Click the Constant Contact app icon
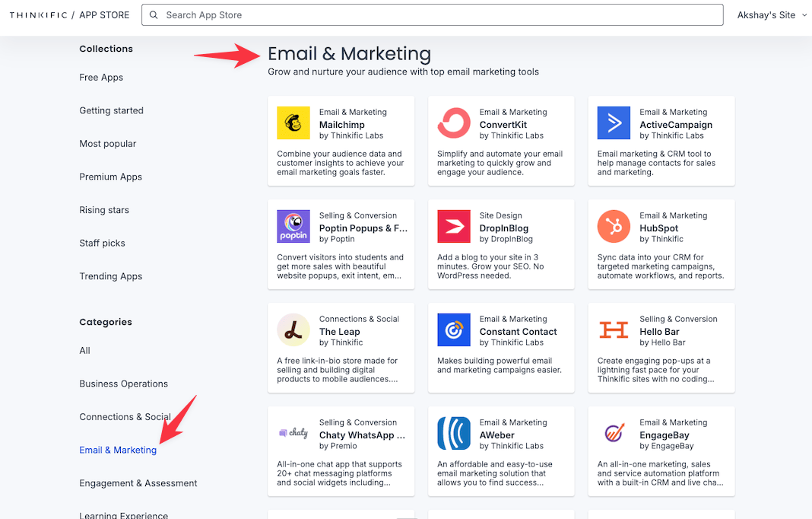812x519 pixels. coord(453,330)
